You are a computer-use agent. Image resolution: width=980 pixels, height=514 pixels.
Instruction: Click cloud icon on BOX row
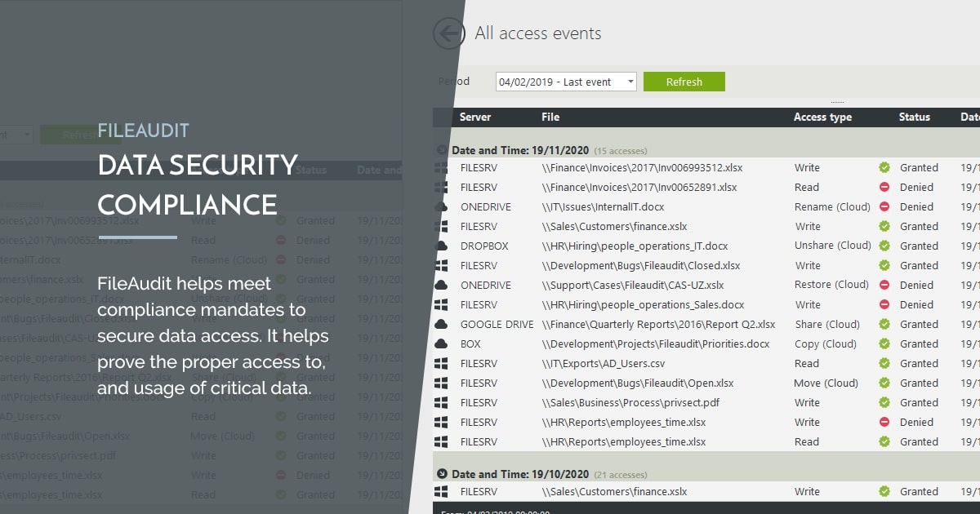click(442, 344)
